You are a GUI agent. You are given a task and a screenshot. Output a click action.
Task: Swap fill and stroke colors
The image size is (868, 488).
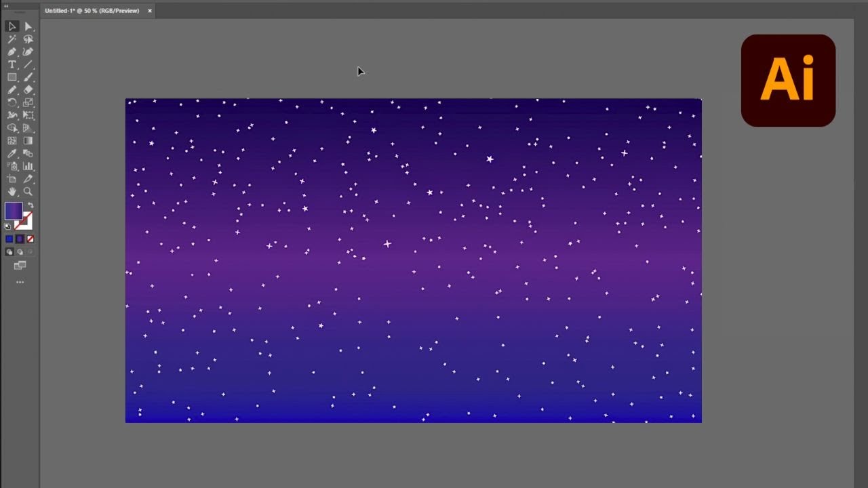point(30,205)
